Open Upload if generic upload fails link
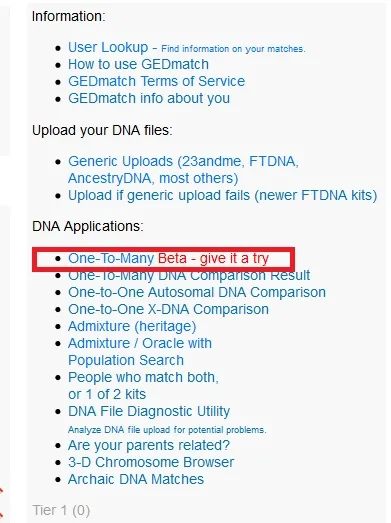Screen dimensions: 391x523 (x=223, y=195)
